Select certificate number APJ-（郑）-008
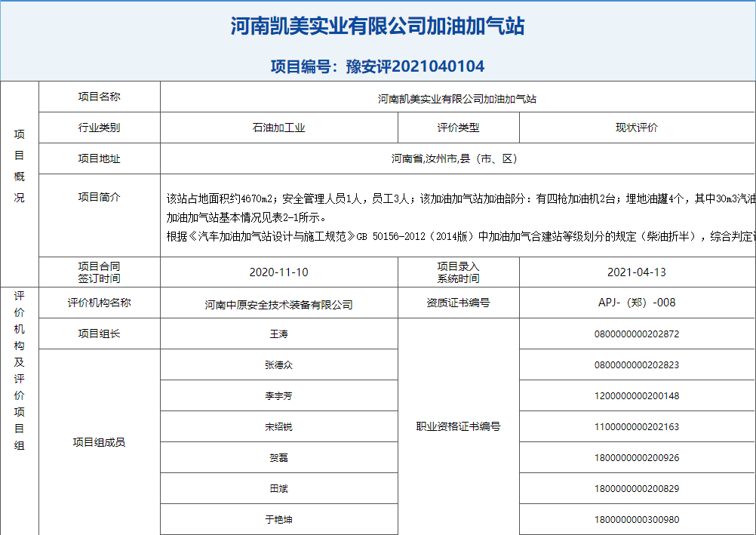 pos(637,303)
